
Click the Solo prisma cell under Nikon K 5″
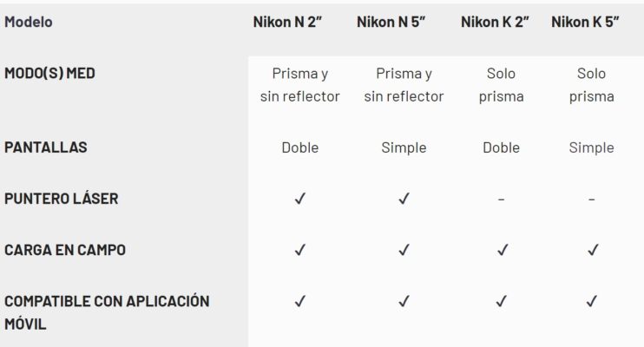[591, 85]
